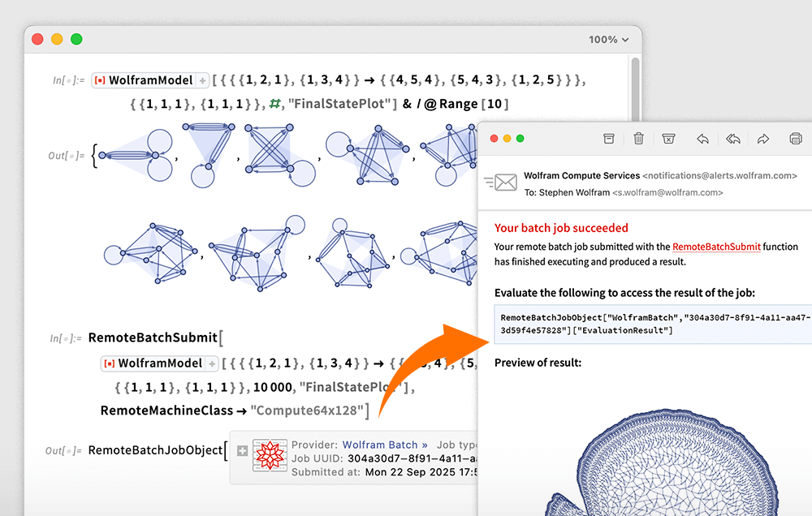Screen dimensions: 812x516
Task: Follow the Wolfram Batch provider link
Action: pos(385,445)
